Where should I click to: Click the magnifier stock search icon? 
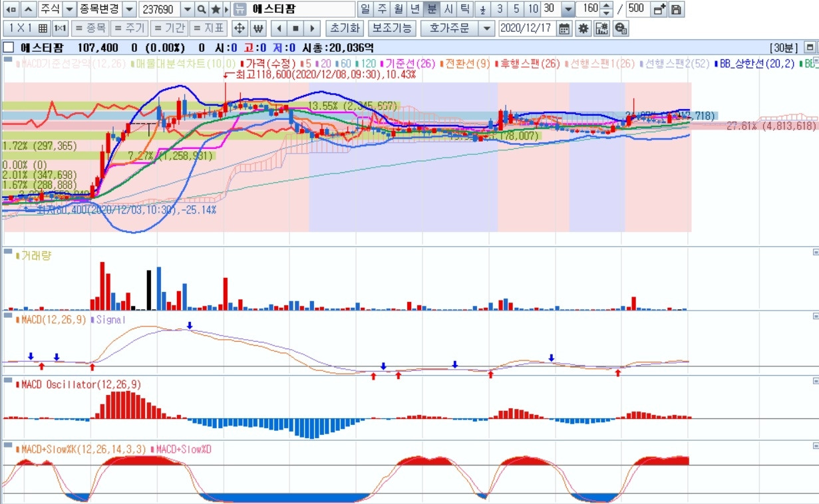coord(202,9)
